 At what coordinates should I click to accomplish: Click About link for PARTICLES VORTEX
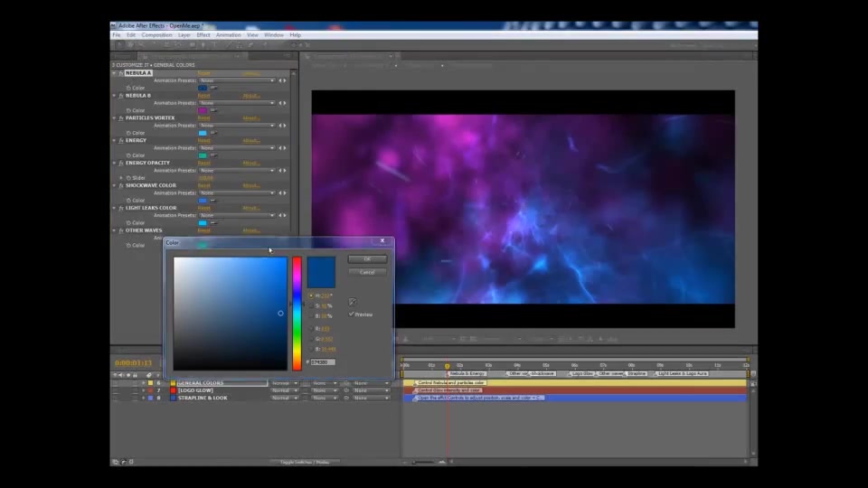251,117
